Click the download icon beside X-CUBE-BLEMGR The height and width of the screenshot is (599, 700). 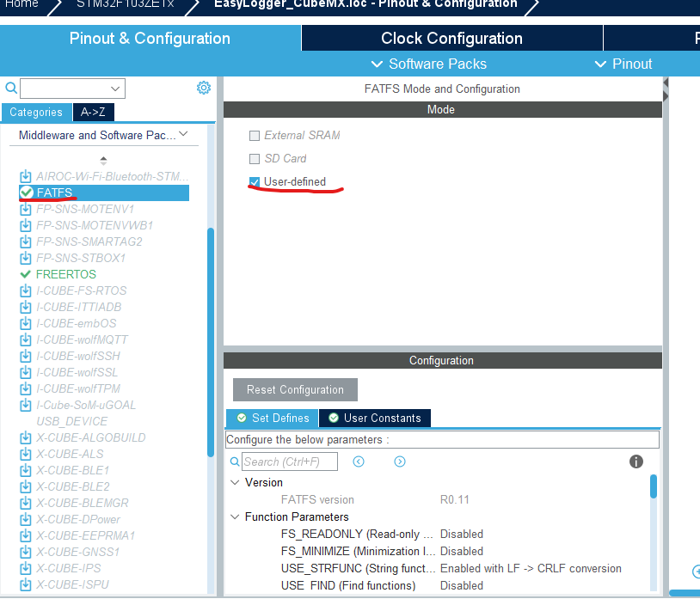click(26, 503)
